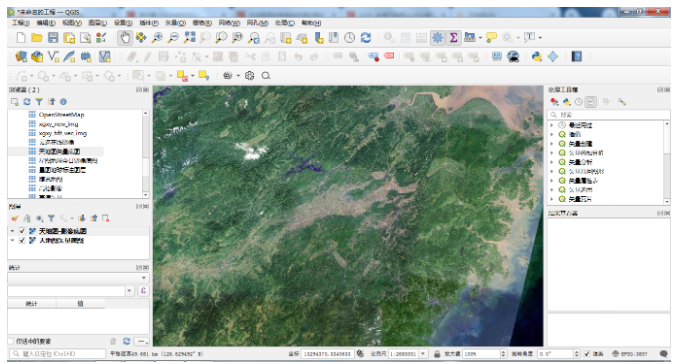Click the Browser panel vertical scrollbar
The height and width of the screenshot is (364, 676).
(145, 154)
